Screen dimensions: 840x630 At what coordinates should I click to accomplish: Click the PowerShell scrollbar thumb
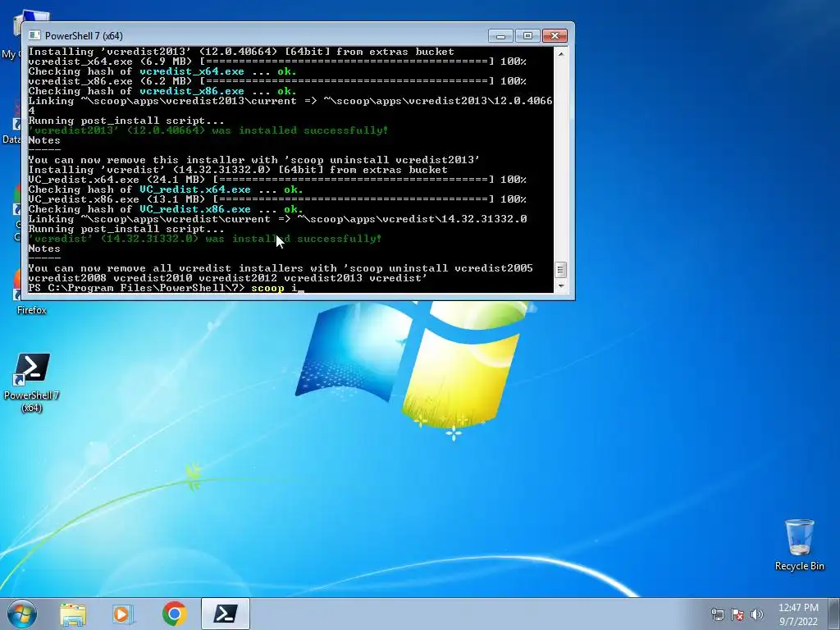coord(560,270)
